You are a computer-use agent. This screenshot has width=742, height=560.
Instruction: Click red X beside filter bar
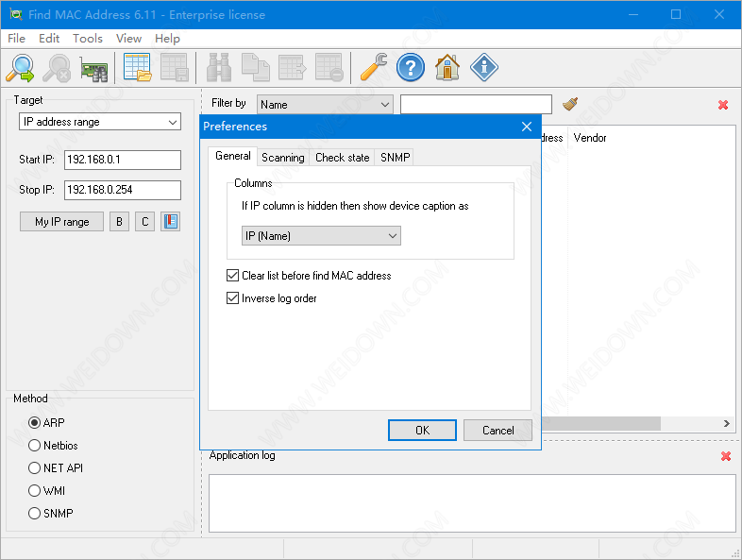pyautogui.click(x=723, y=105)
